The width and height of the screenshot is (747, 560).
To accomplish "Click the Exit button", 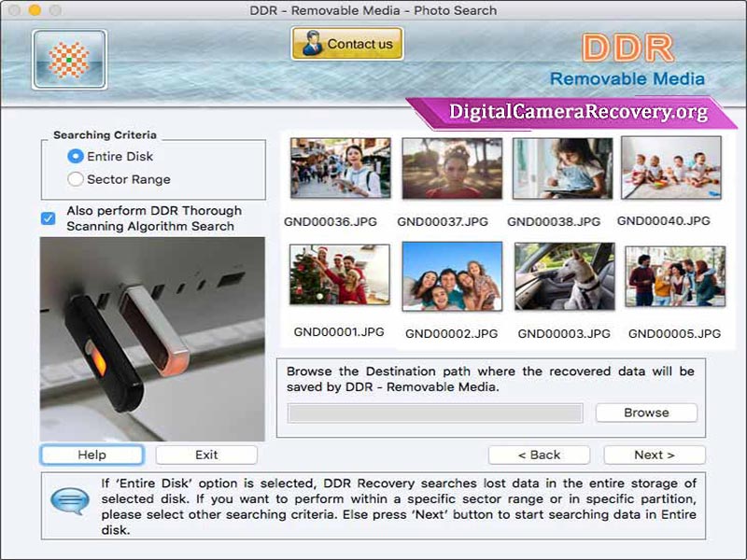I will point(206,455).
